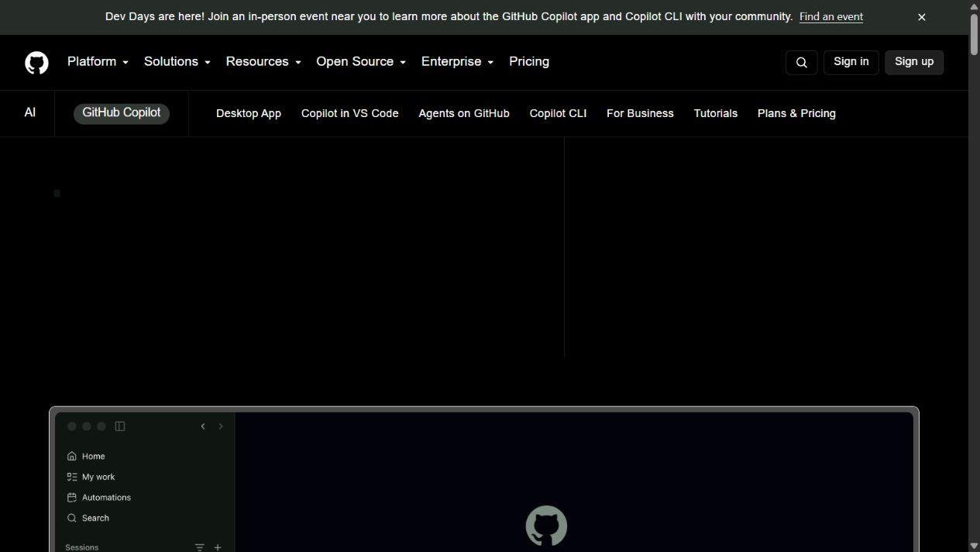Click the scrollbar up arrow
Image resolution: width=980 pixels, height=552 pixels.
tap(974, 5)
